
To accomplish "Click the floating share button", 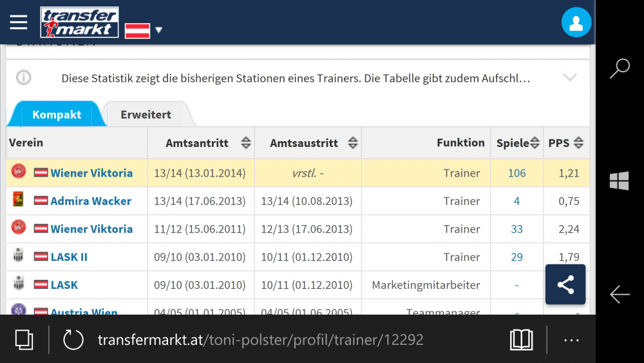I will [x=565, y=284].
